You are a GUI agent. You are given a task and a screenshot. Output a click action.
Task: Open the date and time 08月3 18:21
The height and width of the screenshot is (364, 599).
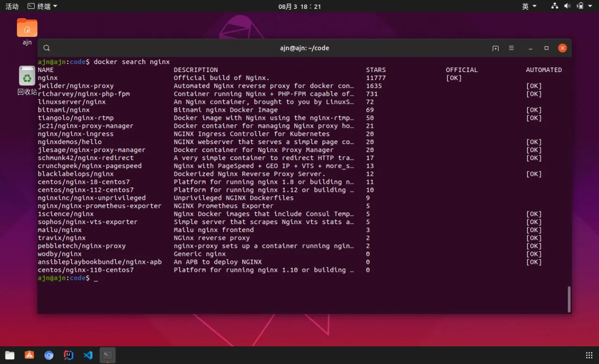pyautogui.click(x=299, y=6)
